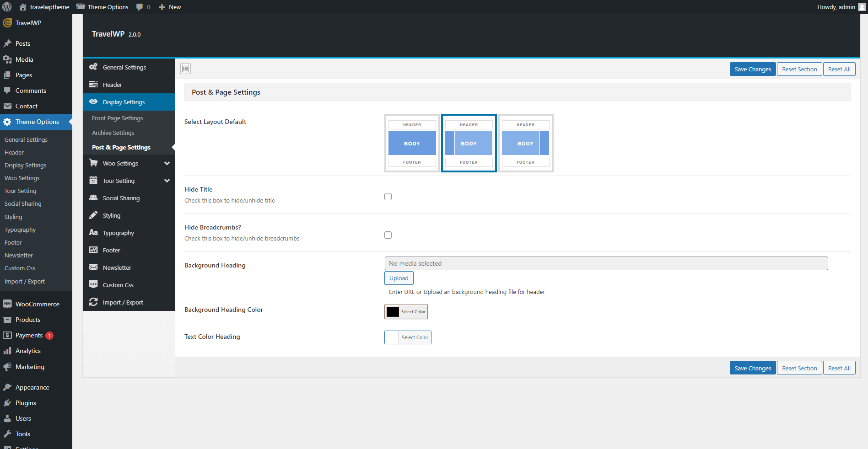
Task: Select the full-width no-sidebar layout
Action: (x=412, y=143)
